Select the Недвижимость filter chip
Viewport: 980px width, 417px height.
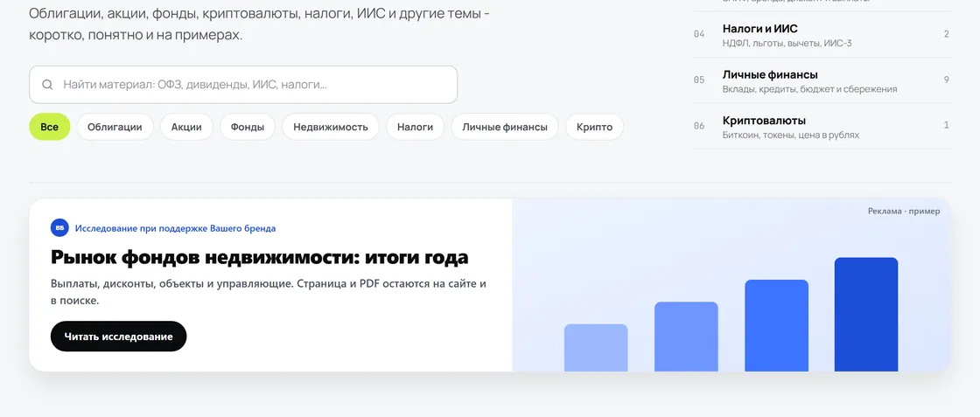point(331,128)
